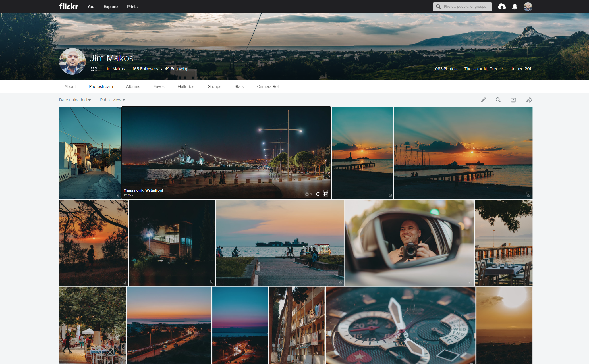Image resolution: width=589 pixels, height=364 pixels.
Task: Click the large profile avatar
Action: pos(72,61)
